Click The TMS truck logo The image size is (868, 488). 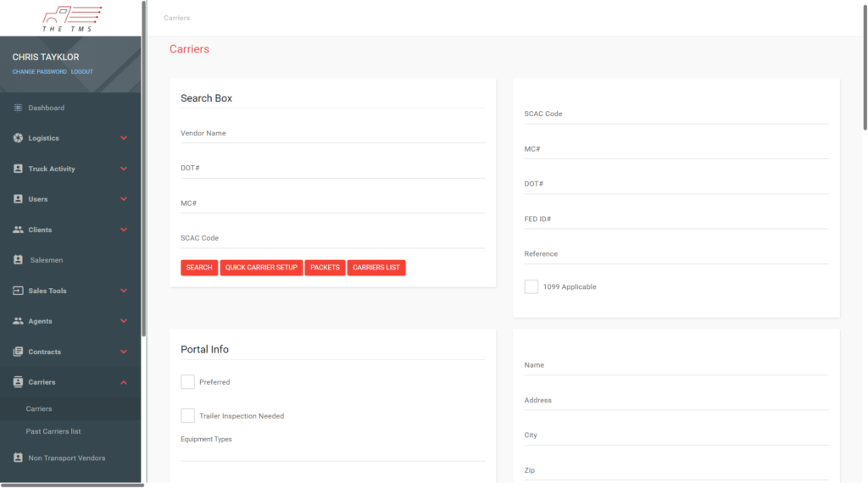[71, 17]
